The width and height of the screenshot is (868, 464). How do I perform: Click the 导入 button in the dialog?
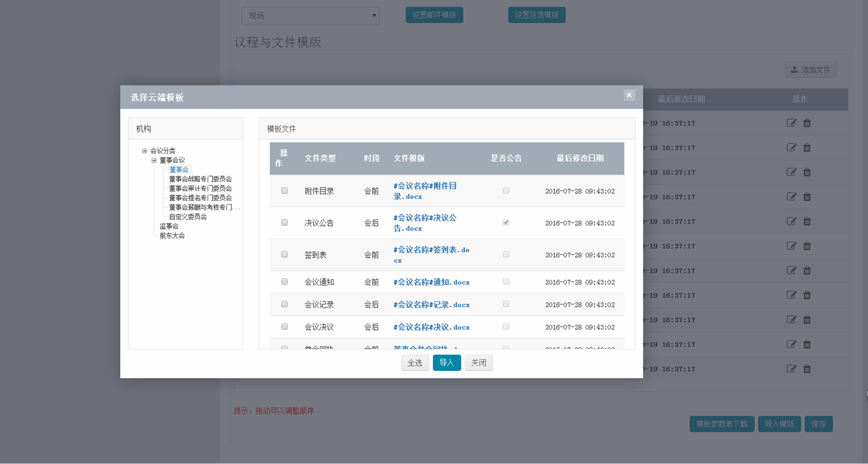[446, 363]
